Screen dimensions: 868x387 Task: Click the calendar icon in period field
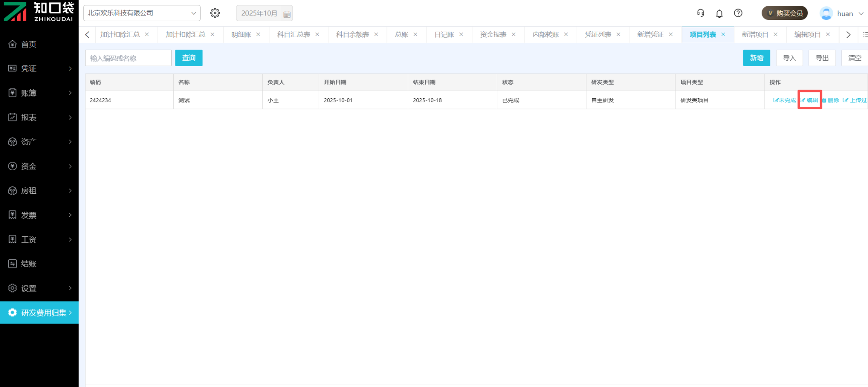pyautogui.click(x=287, y=14)
